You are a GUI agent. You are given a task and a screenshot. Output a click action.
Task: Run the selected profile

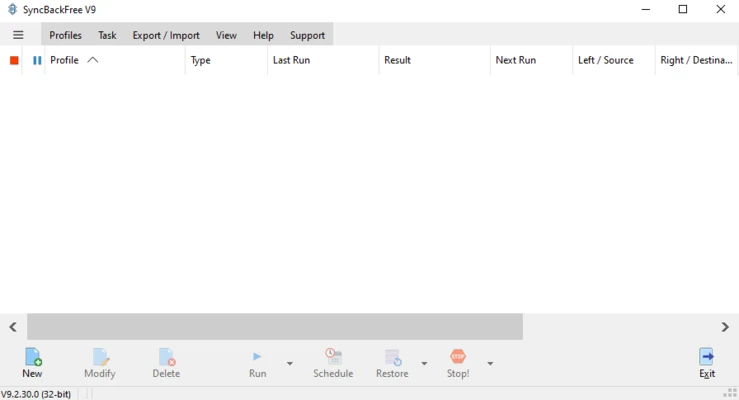(257, 363)
